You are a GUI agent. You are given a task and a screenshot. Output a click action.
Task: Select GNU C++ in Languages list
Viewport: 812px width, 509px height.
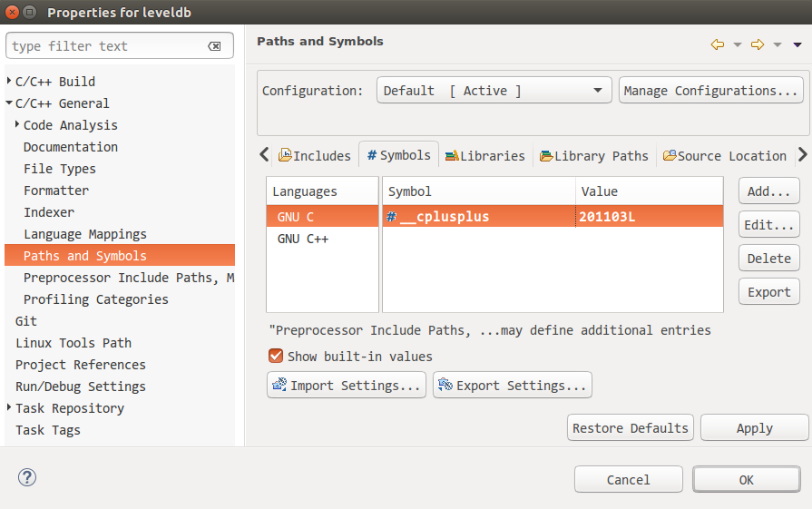pyautogui.click(x=322, y=239)
